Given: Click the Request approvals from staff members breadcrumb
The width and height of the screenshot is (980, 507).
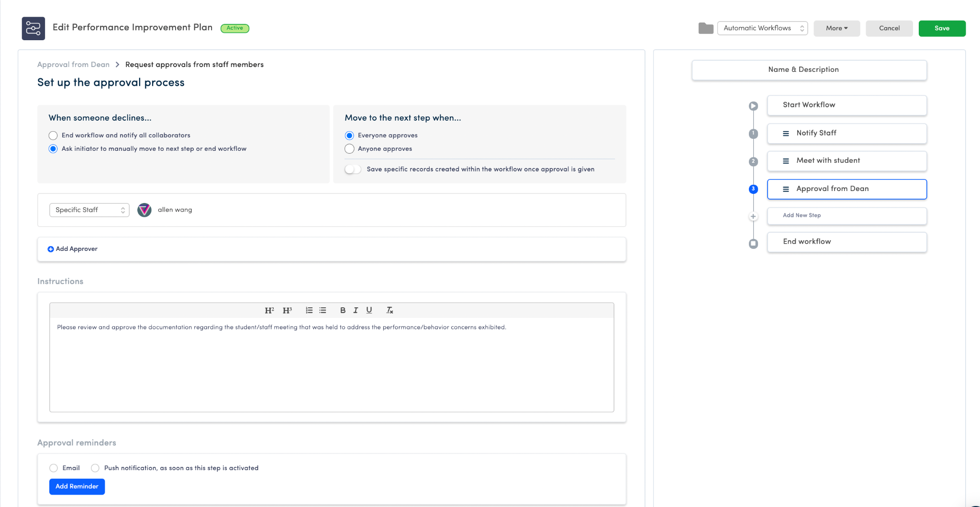Looking at the screenshot, I should click(x=194, y=65).
